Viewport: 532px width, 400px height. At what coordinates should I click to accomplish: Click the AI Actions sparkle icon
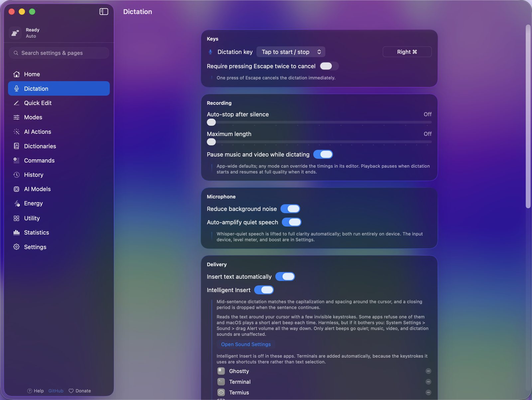[x=16, y=132]
